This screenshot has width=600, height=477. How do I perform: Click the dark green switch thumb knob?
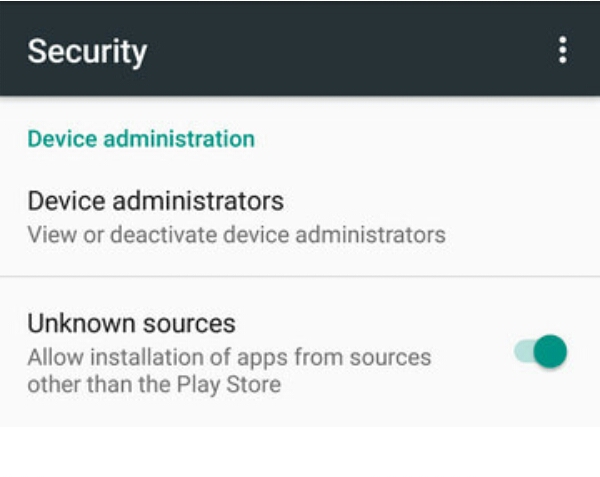pyautogui.click(x=550, y=351)
